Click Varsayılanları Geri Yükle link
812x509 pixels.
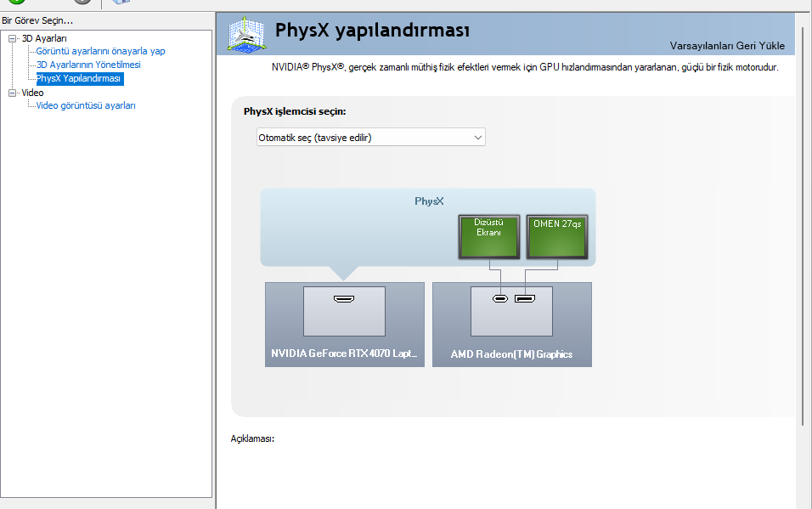(727, 46)
